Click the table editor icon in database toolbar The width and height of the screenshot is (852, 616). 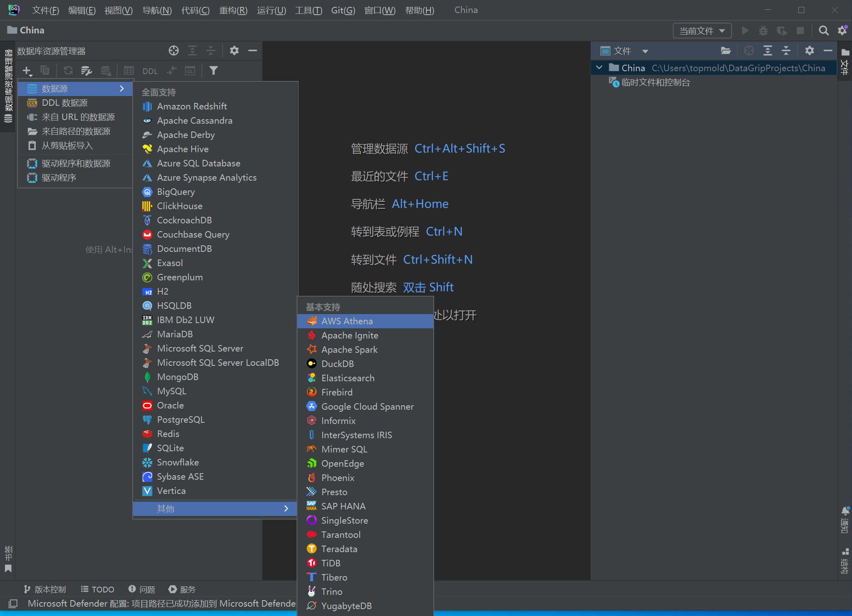click(x=129, y=71)
